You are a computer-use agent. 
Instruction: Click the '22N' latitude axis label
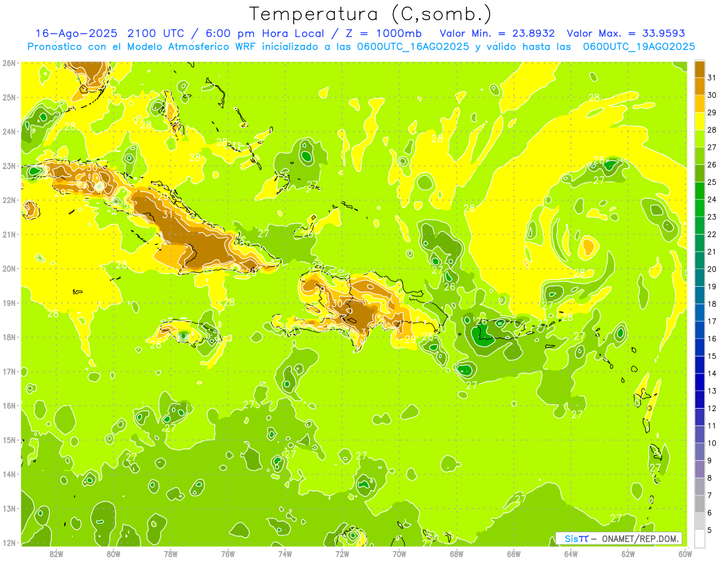click(x=9, y=200)
